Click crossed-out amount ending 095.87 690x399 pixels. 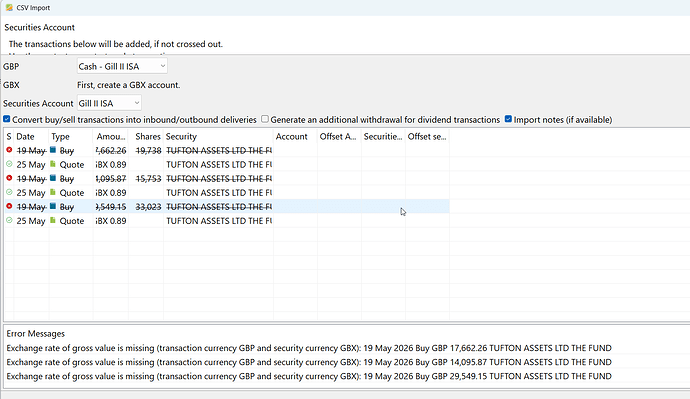tap(111, 179)
